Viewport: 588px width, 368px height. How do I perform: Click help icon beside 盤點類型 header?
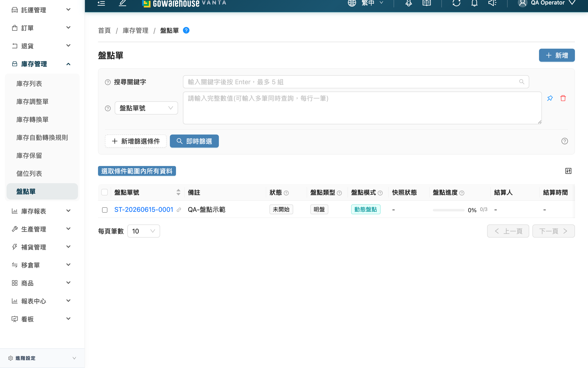[x=340, y=193]
